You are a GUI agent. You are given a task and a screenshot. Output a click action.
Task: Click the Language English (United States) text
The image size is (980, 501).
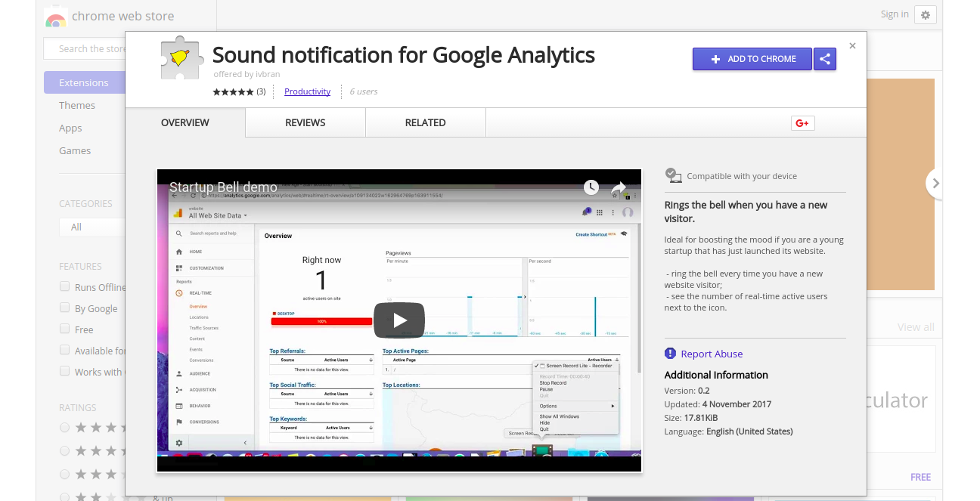(x=729, y=431)
